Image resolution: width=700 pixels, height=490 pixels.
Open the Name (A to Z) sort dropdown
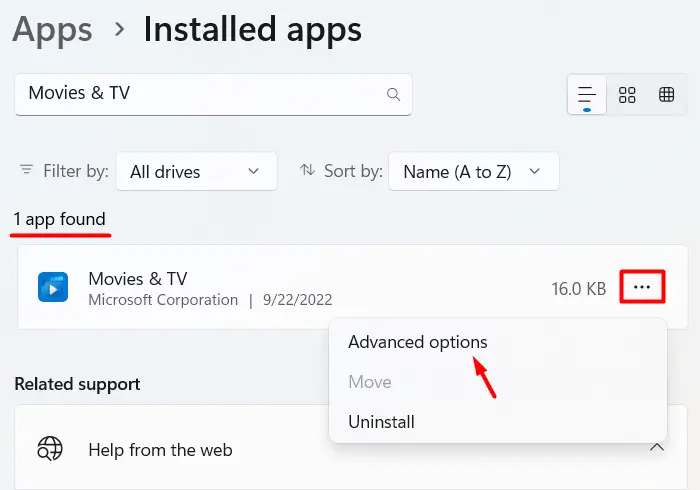click(474, 171)
